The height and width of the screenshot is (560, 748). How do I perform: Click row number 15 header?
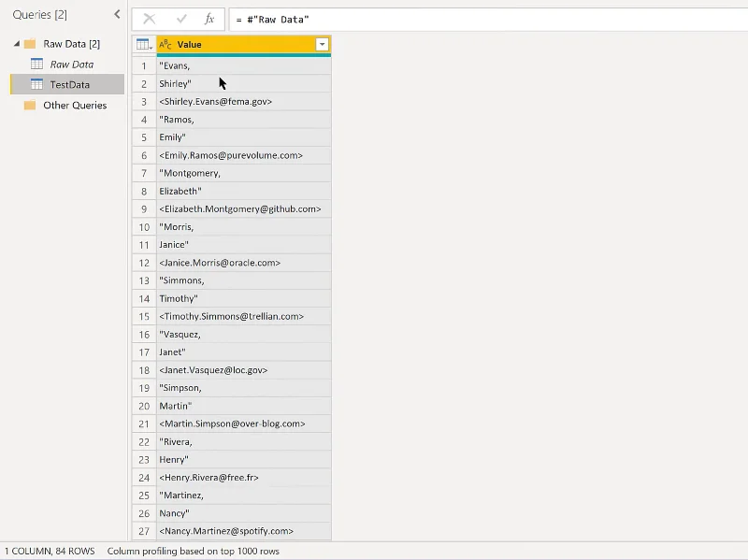tap(144, 316)
